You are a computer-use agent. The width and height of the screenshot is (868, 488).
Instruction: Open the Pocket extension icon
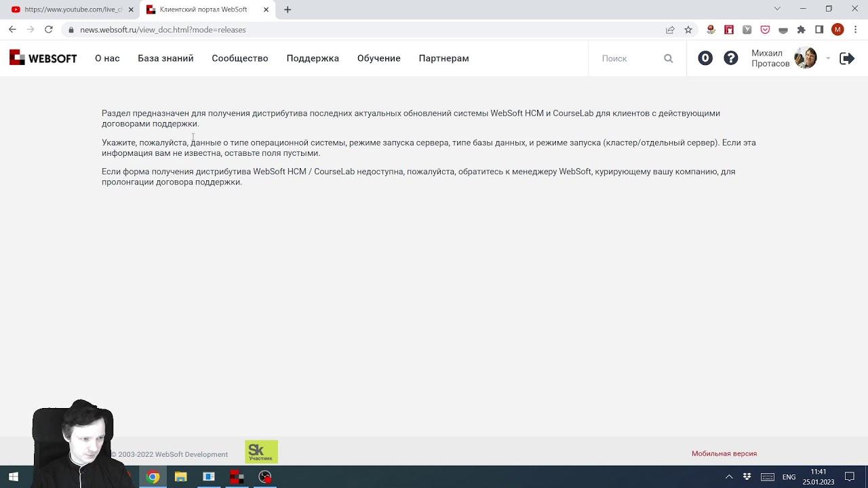[765, 30]
